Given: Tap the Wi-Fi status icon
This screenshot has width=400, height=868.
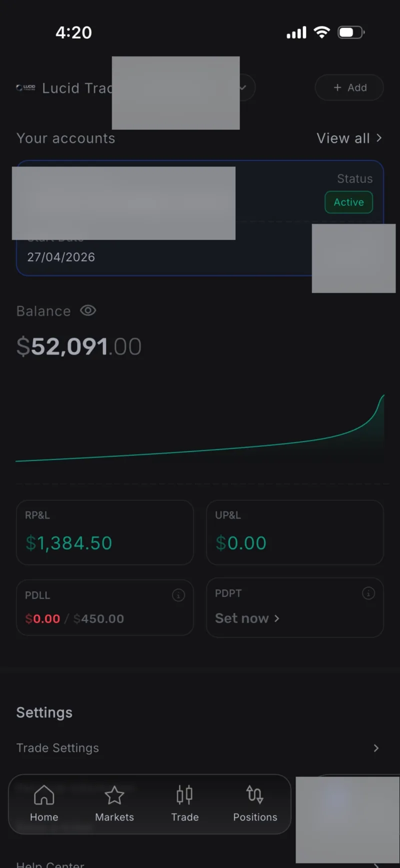Looking at the screenshot, I should (321, 32).
